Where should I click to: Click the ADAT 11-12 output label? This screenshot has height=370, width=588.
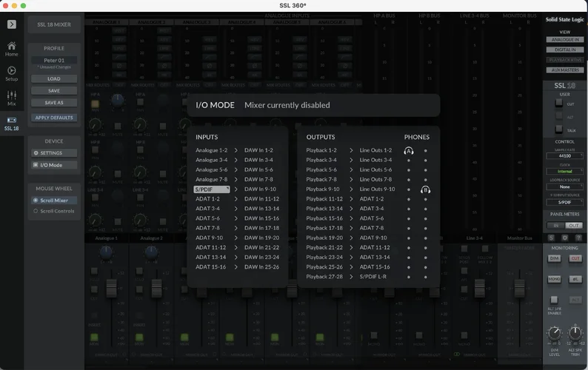[375, 248]
